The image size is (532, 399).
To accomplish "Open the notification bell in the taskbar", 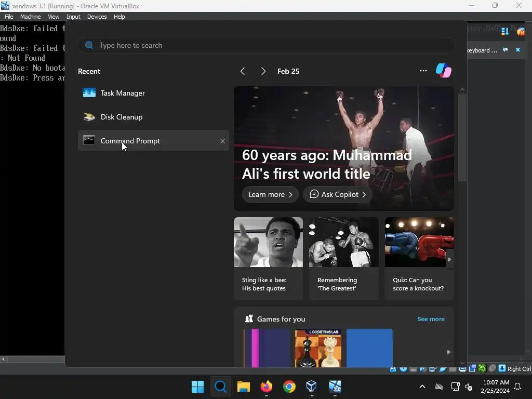I will [x=518, y=387].
